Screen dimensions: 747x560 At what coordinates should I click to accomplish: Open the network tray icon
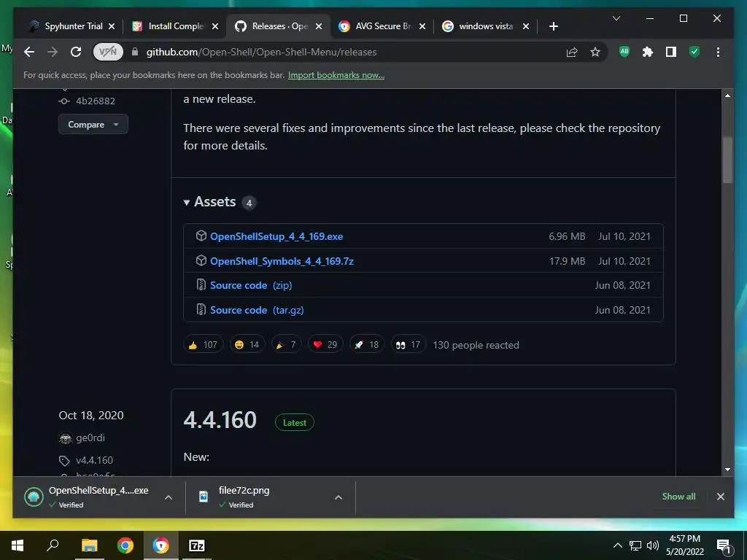635,545
